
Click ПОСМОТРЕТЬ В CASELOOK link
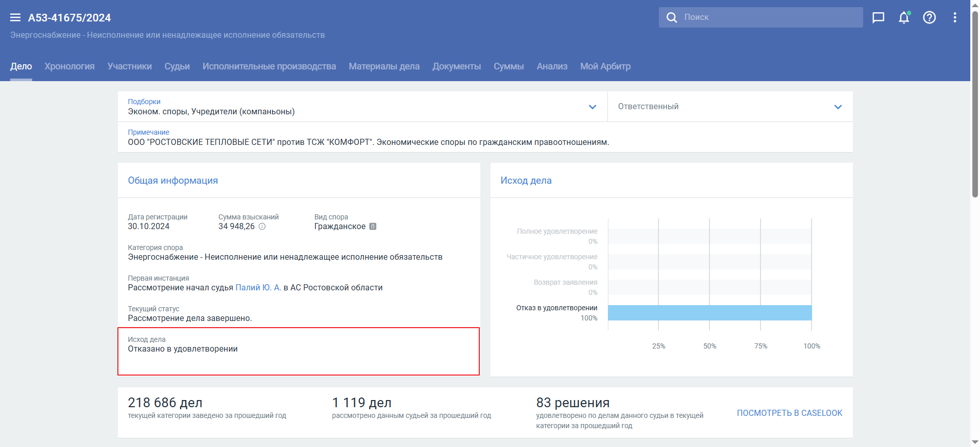[789, 413]
